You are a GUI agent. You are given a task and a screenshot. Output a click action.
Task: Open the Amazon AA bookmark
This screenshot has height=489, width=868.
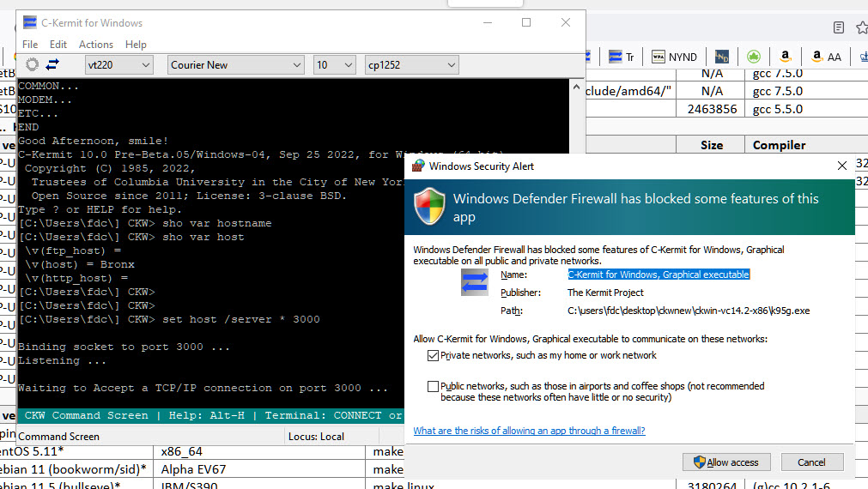(x=826, y=57)
